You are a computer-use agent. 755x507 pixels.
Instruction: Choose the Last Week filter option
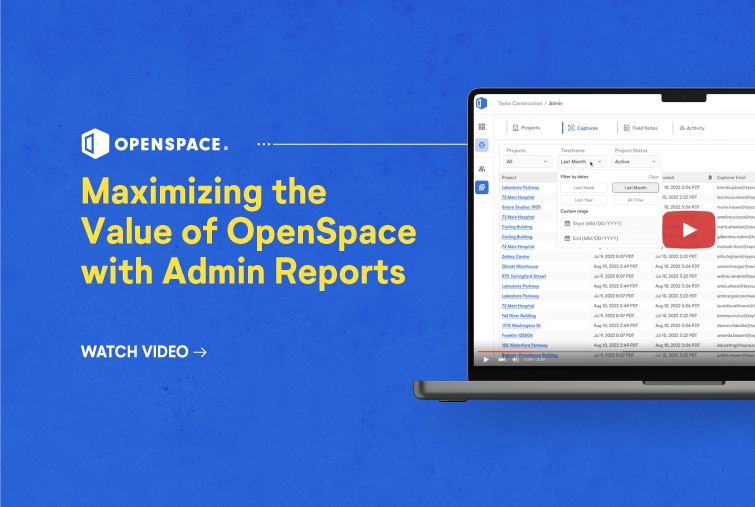[583, 187]
